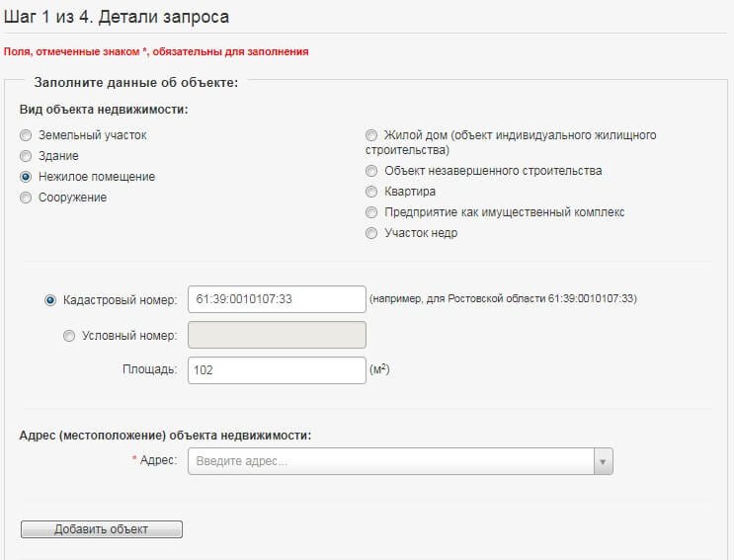Viewport: 734px width, 560px height.
Task: Select the Земельный участок radio button
Action: 27,135
